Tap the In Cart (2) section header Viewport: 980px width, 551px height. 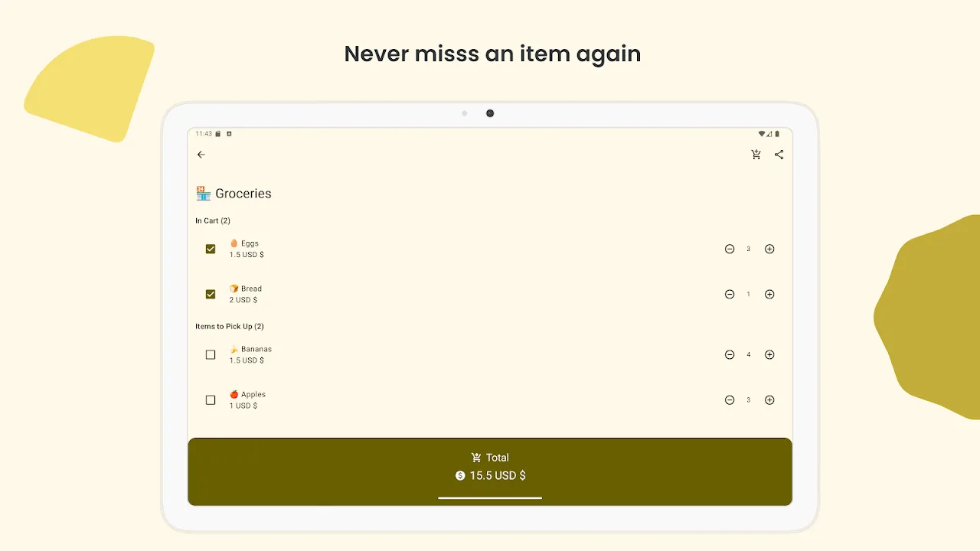(x=213, y=221)
